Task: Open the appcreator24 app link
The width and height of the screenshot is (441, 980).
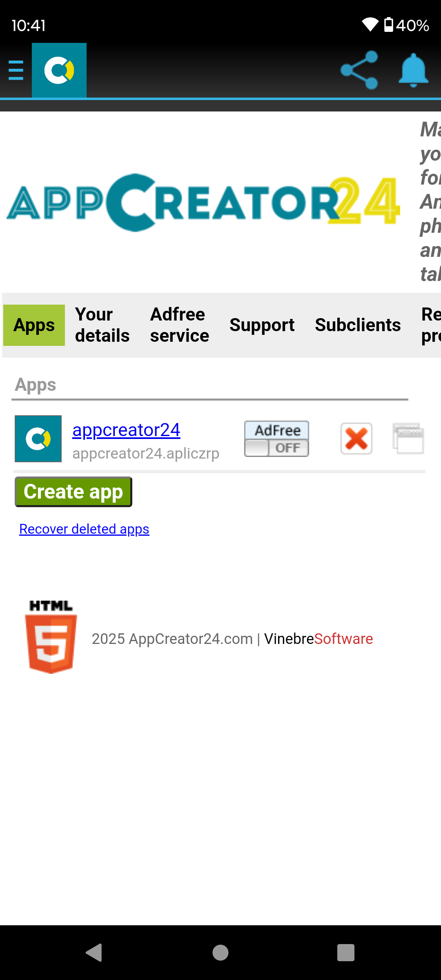Action: point(126,430)
